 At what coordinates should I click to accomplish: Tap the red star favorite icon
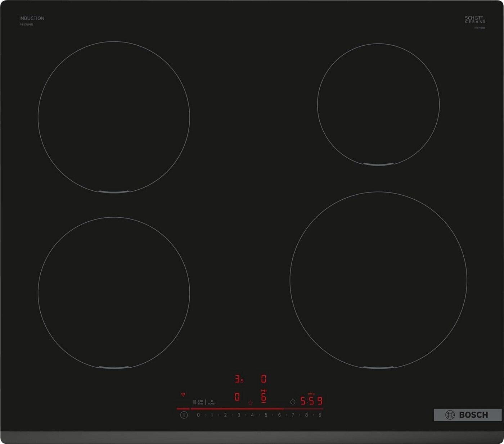(250, 403)
